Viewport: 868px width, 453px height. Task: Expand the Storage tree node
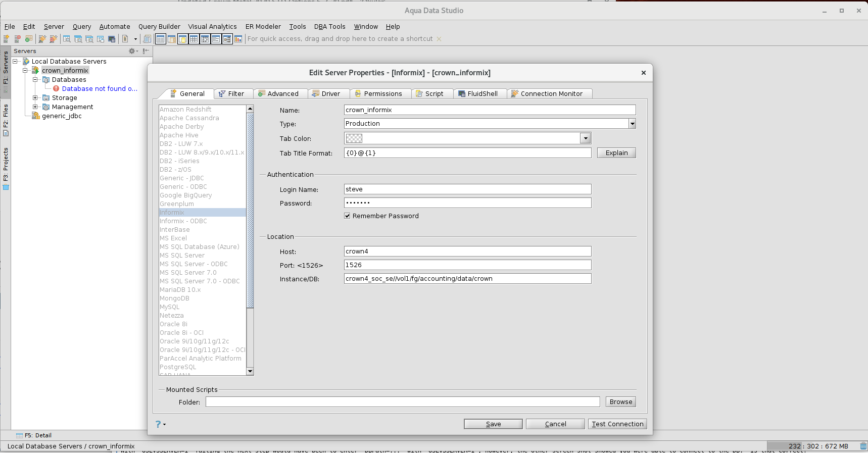[35, 98]
